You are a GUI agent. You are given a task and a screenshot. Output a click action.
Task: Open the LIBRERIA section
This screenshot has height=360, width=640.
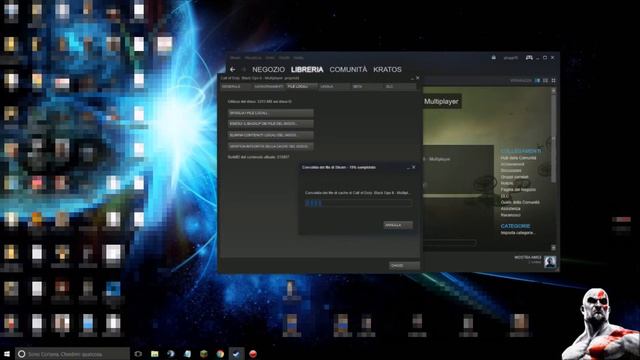pos(307,69)
